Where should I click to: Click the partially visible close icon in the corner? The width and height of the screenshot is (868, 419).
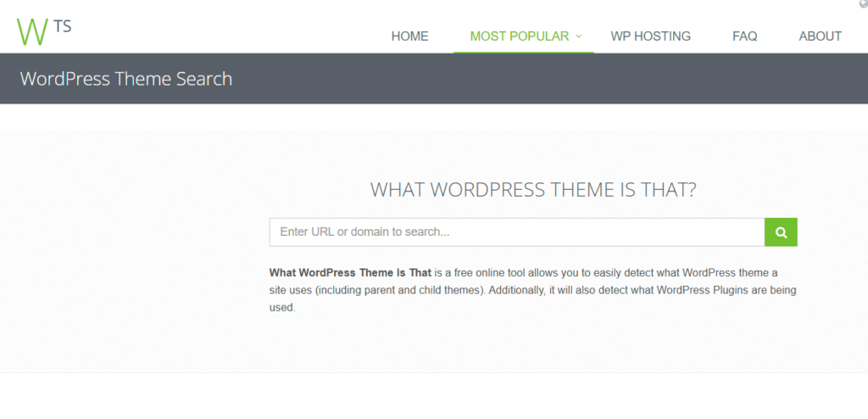pyautogui.click(x=864, y=3)
